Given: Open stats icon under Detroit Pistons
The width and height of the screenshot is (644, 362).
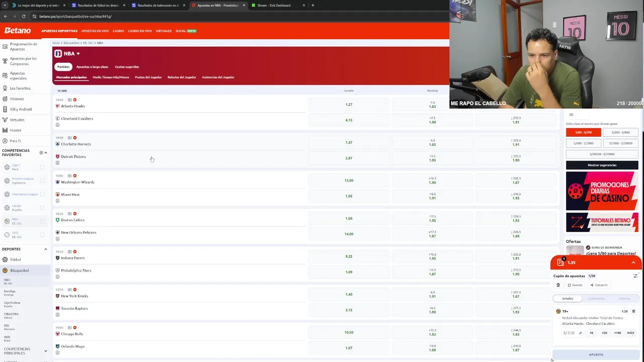Looking at the screenshot, I should (x=57, y=163).
